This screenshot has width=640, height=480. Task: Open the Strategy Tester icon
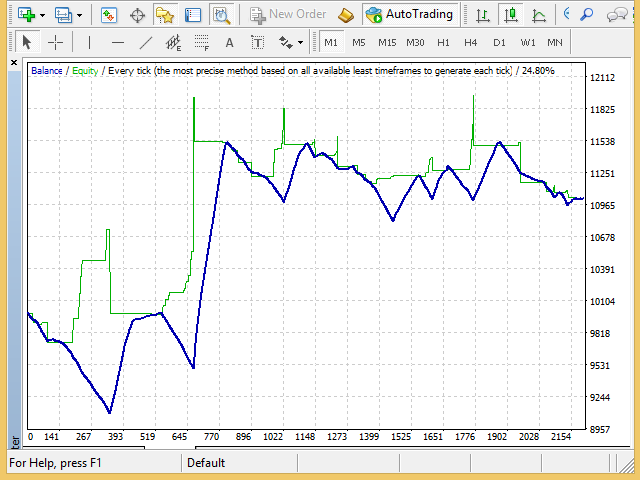point(221,15)
